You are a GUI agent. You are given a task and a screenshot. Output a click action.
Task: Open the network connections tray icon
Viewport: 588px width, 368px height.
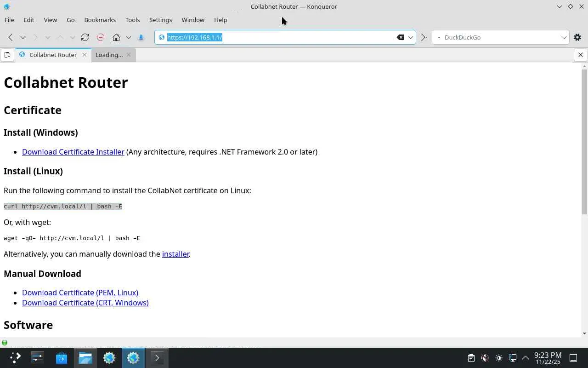tap(513, 358)
